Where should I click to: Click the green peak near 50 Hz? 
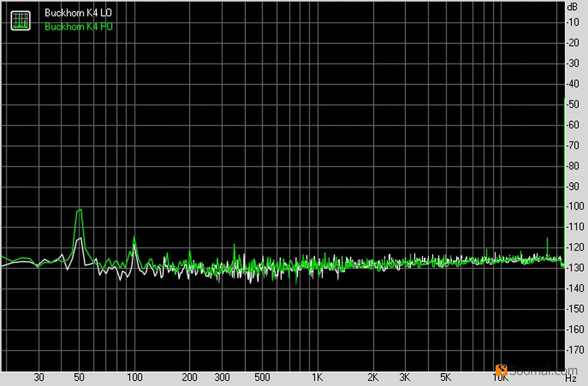(x=78, y=211)
